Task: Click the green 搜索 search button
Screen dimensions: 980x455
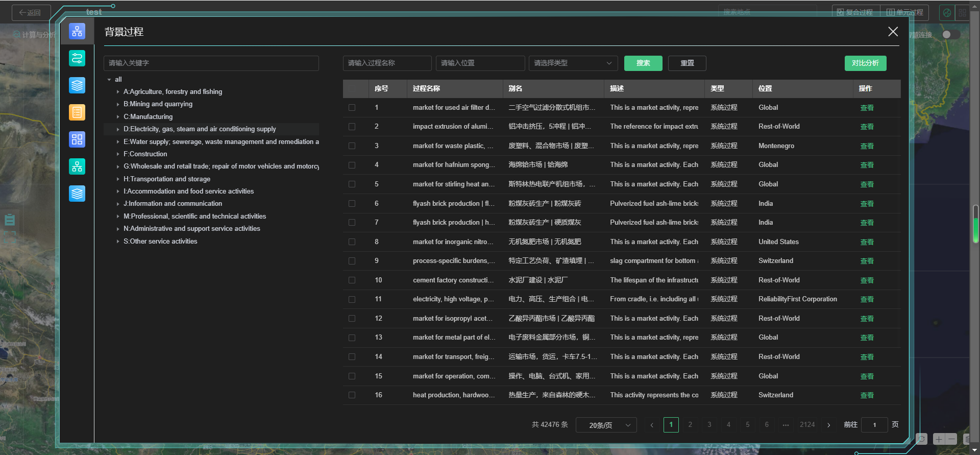Action: [x=643, y=63]
